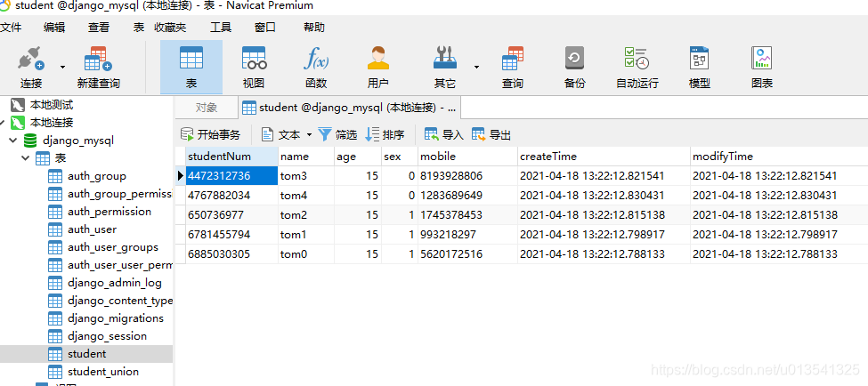Screen dimensions: 868x386
Task: Click the 导出 export button
Action: click(x=491, y=134)
